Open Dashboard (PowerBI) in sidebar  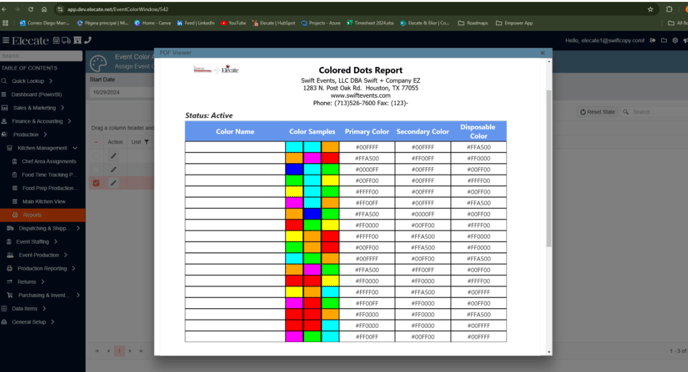click(36, 94)
